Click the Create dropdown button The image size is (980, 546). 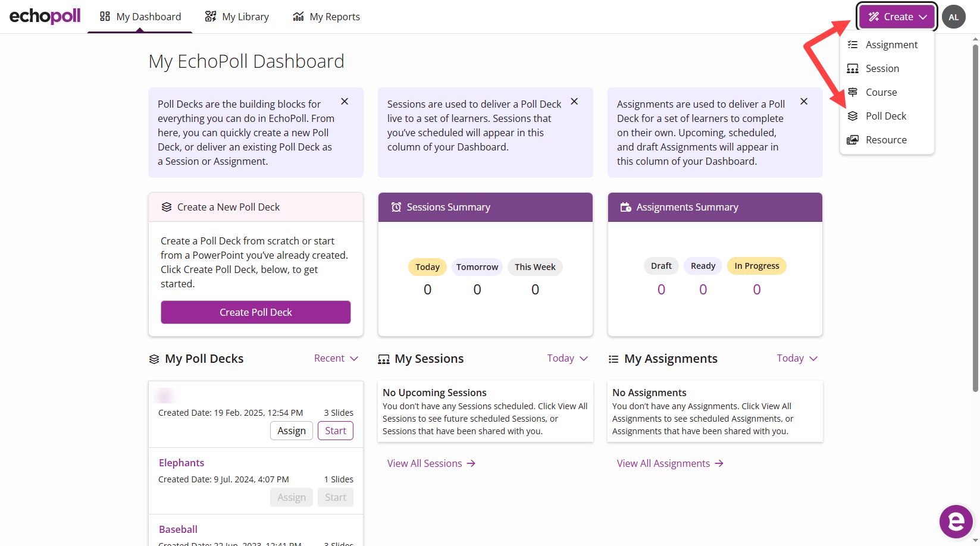tap(897, 17)
